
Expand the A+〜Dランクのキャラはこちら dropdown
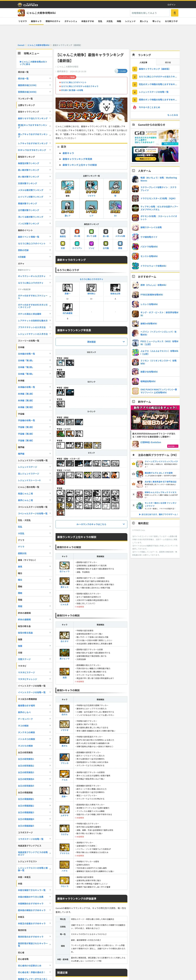click(x=91, y=524)
